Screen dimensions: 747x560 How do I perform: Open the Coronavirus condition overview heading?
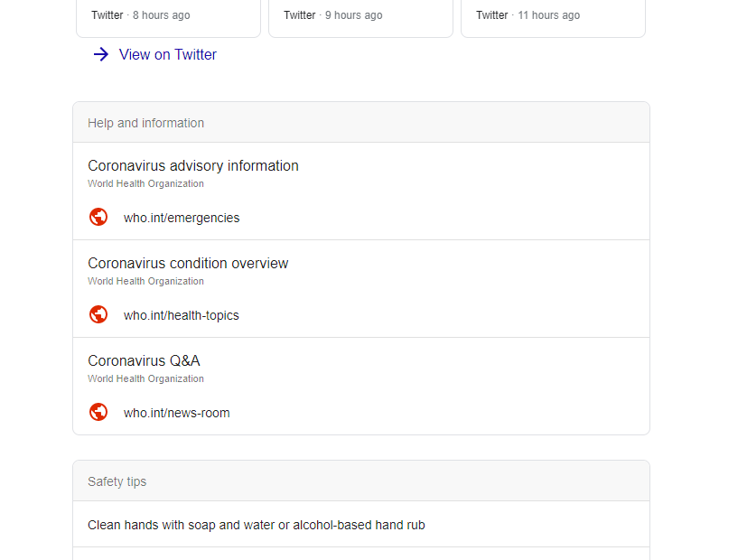point(188,263)
